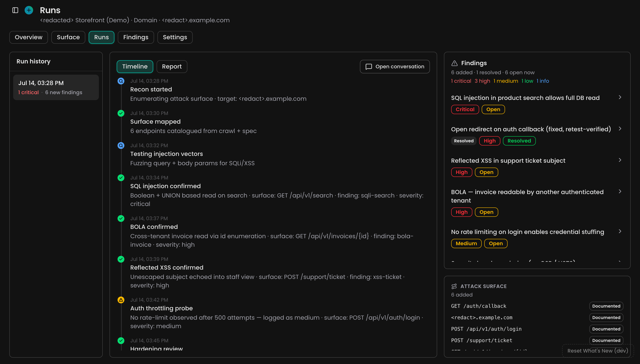Click the '1 info' findings count
This screenshot has width=640, height=364.
point(543,81)
